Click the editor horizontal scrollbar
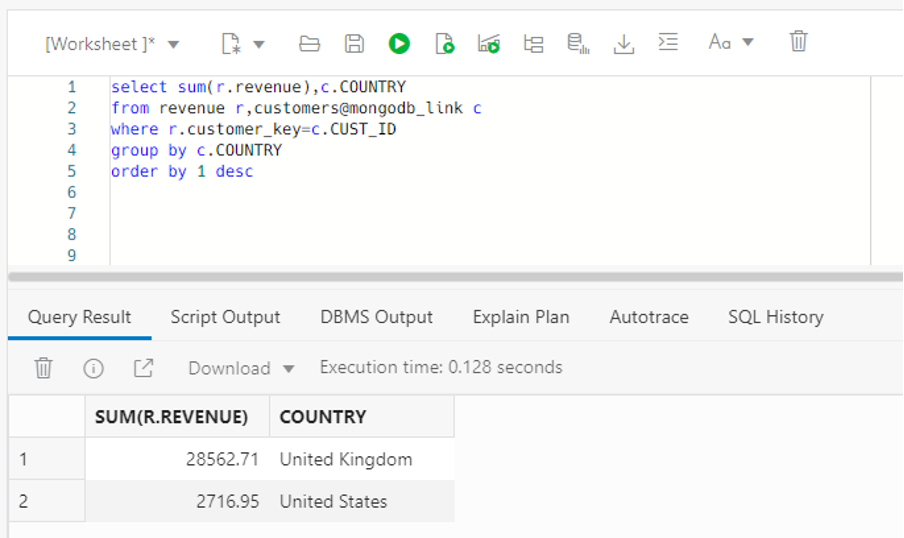Image resolution: width=904 pixels, height=538 pixels. point(455,277)
